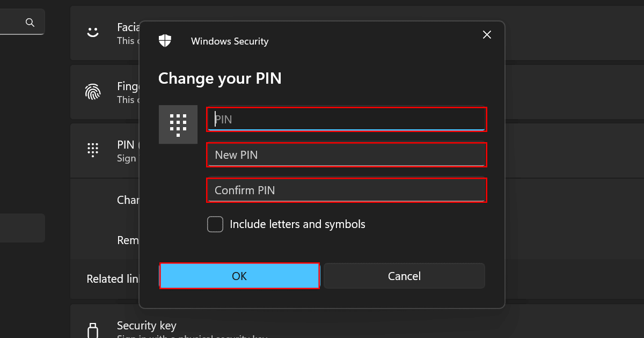
Task: Click the facial recognition smiley icon
Action: click(93, 32)
